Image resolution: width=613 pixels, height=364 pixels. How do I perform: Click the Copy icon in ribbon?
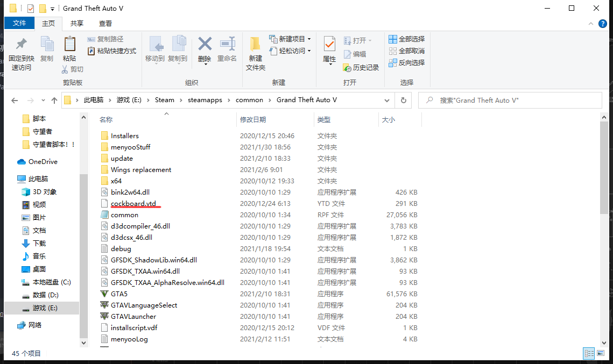(47, 44)
